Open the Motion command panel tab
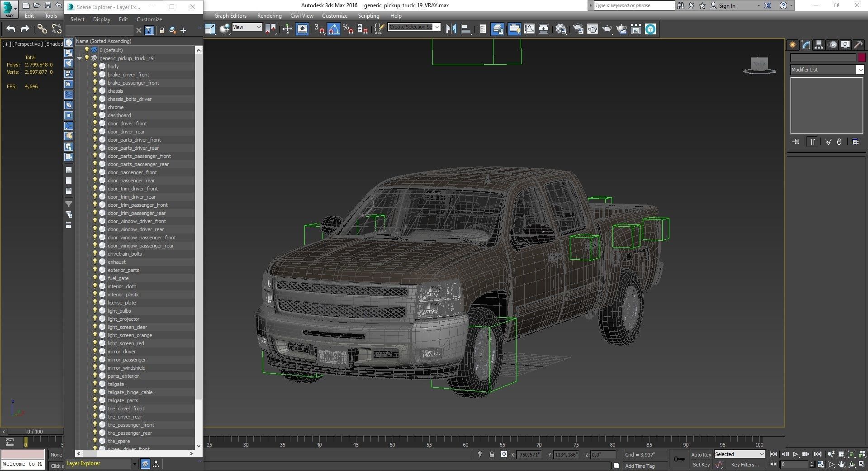 pos(832,45)
